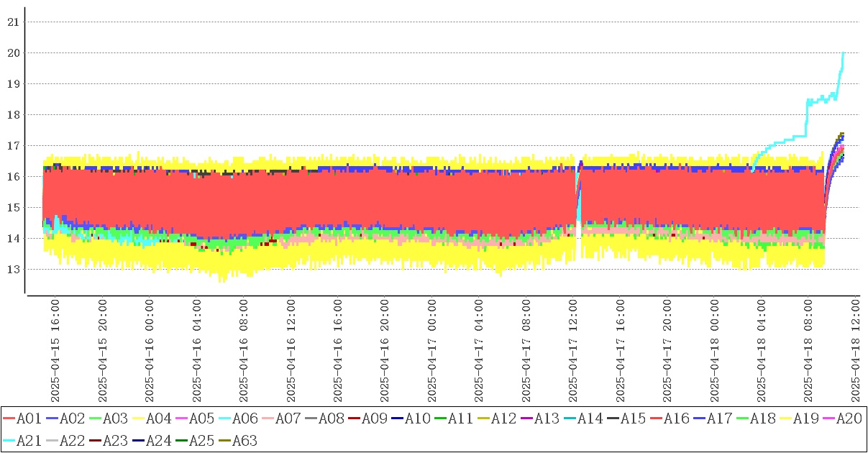Select the A25 legend entry
868x453 pixels.
pyautogui.click(x=201, y=441)
